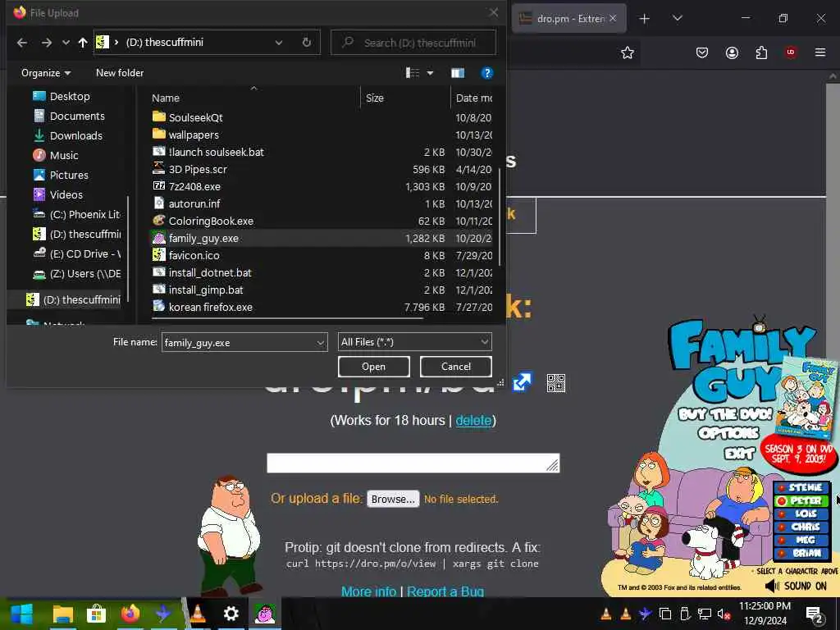This screenshot has height=630, width=840.
Task: Sort files by Date modified column
Action: 473,98
